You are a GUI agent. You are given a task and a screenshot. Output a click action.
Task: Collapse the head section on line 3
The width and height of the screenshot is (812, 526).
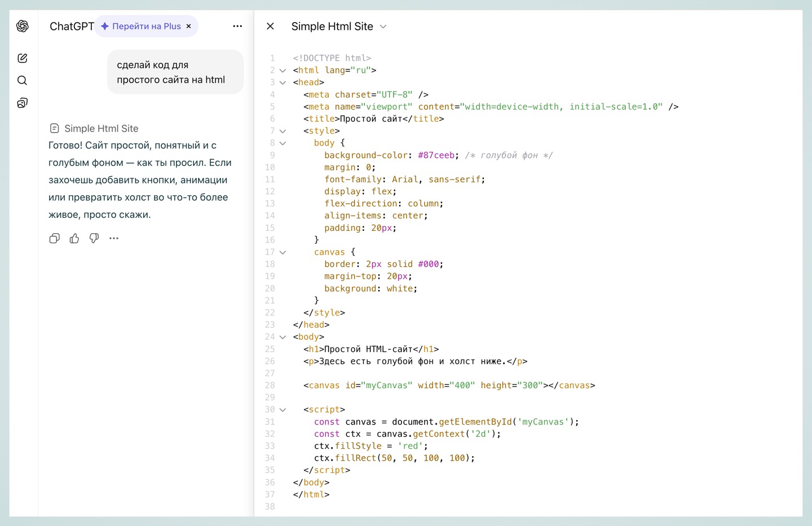(x=283, y=82)
